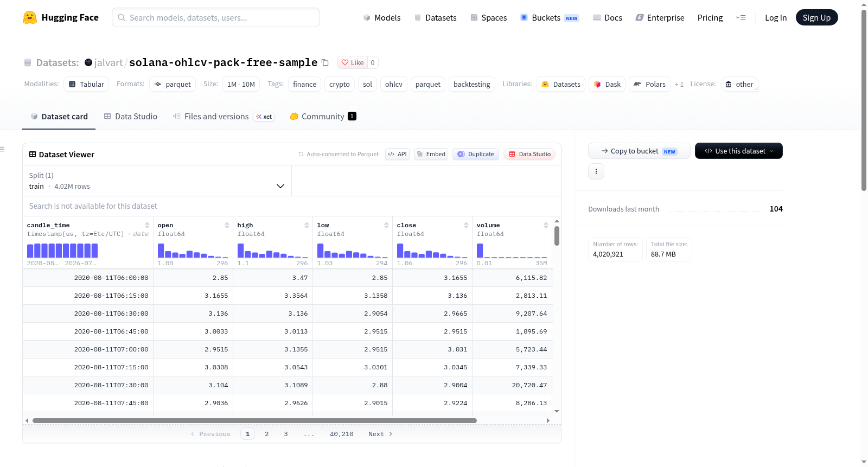Click the Hugging Face logo icon
Screen dimensions: 868x467
(30, 17)
